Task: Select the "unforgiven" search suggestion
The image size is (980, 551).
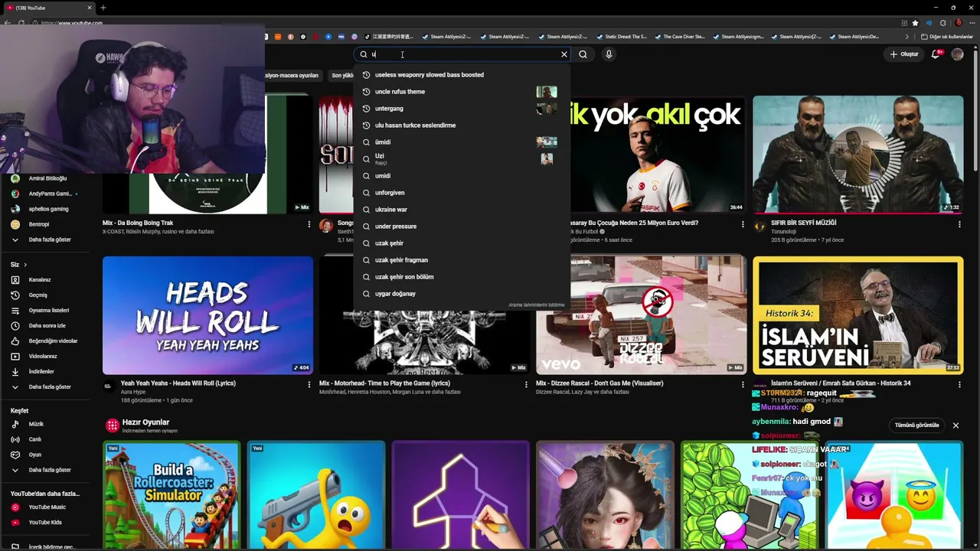Action: [462, 193]
